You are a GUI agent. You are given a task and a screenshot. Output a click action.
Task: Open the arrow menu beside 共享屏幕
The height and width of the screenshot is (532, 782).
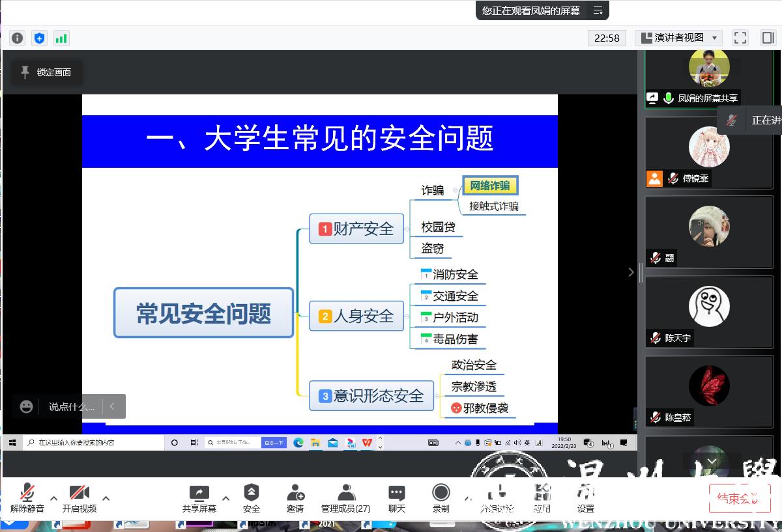(x=226, y=498)
